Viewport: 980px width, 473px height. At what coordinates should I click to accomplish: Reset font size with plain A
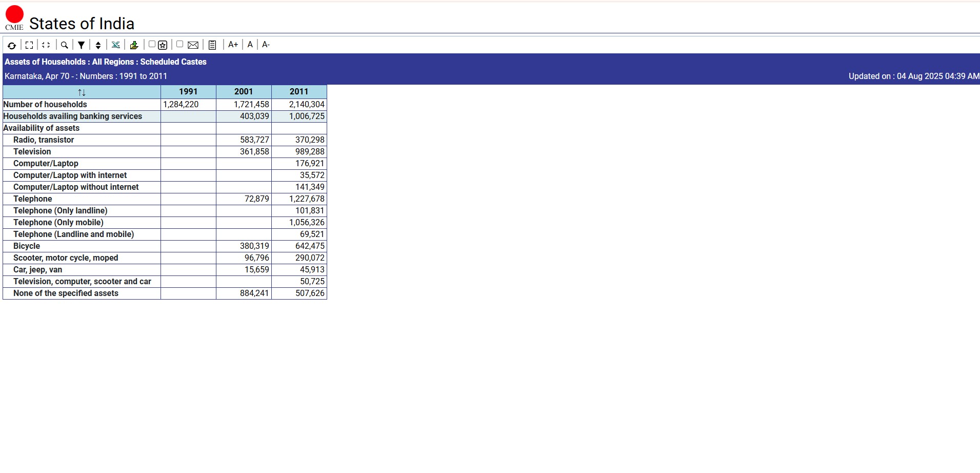tap(250, 45)
